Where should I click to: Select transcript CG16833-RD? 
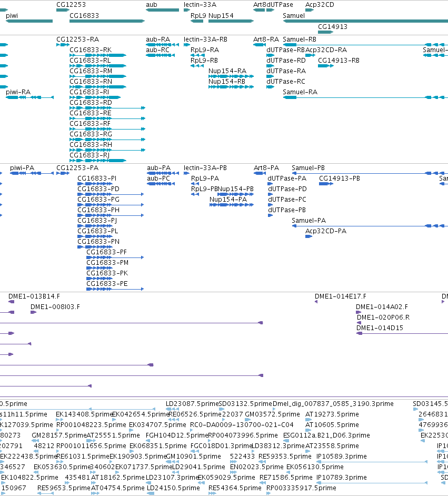tap(91, 103)
